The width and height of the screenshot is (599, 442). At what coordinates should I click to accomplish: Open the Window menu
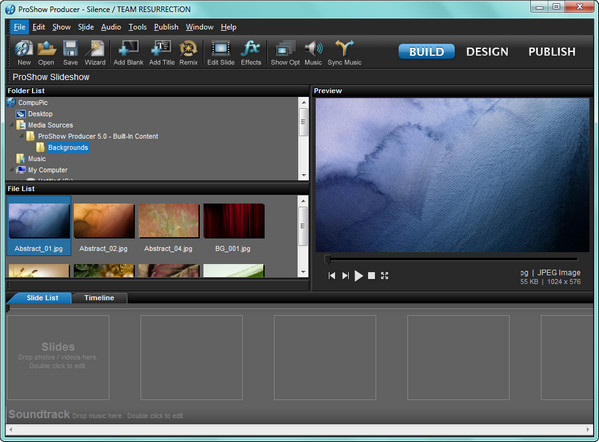199,27
